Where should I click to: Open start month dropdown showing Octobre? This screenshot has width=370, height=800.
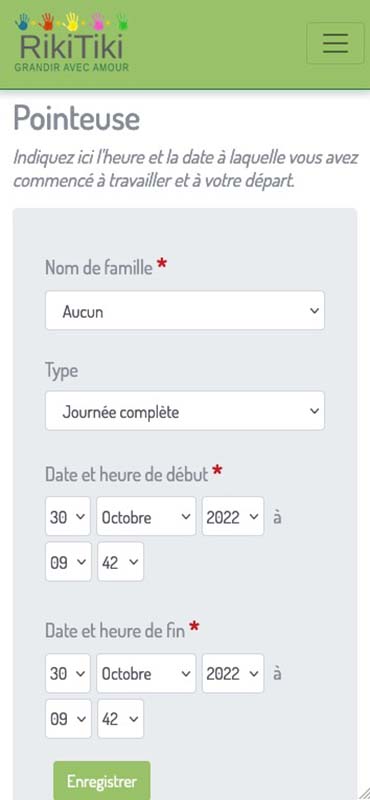click(146, 516)
